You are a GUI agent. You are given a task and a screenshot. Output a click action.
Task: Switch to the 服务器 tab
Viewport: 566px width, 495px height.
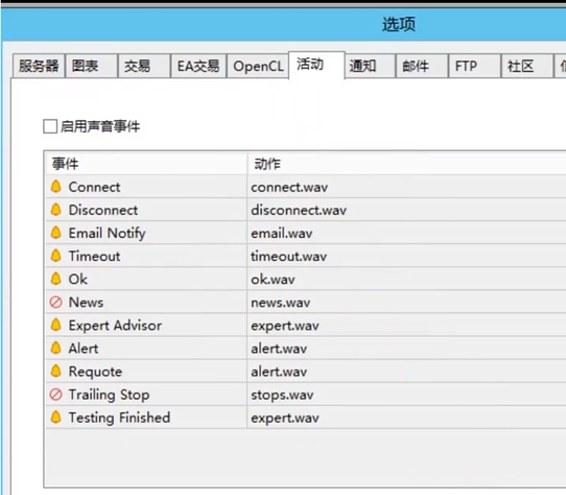(x=39, y=66)
